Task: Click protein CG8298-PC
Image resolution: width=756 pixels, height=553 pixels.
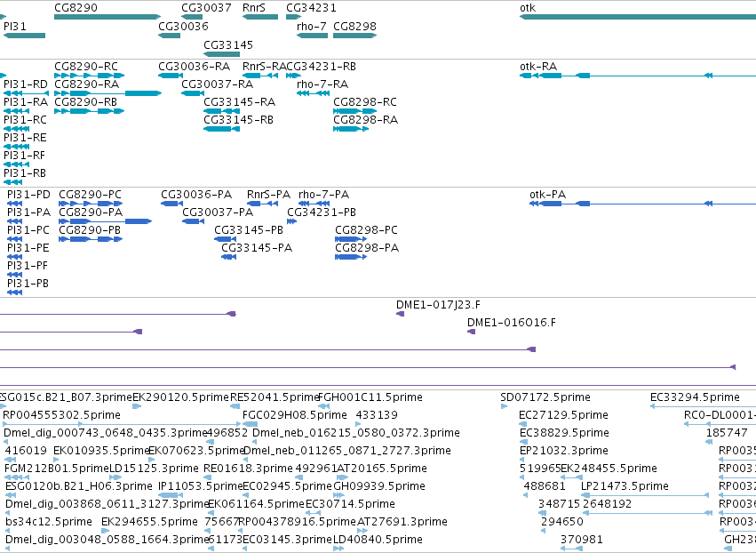Action: click(366, 230)
